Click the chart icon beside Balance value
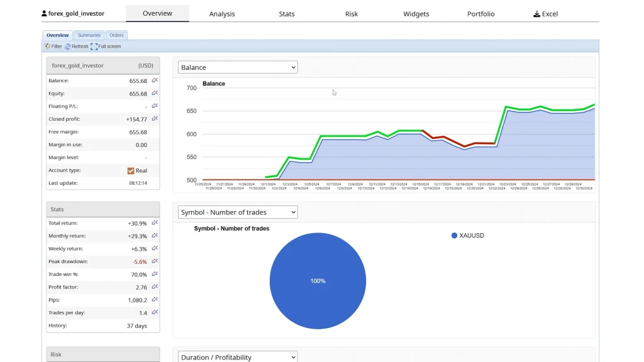The height and width of the screenshot is (362, 644). (154, 80)
